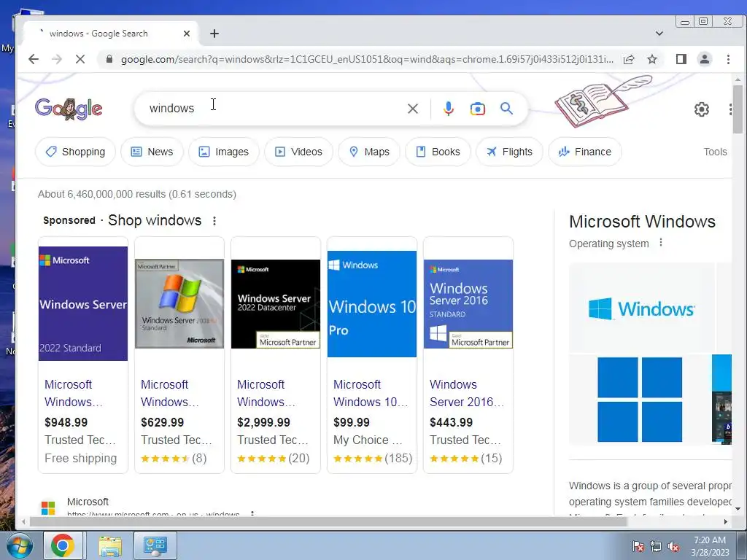Open the $948.99 Microsoft Windows listing link
The image size is (747, 560).
(x=74, y=393)
